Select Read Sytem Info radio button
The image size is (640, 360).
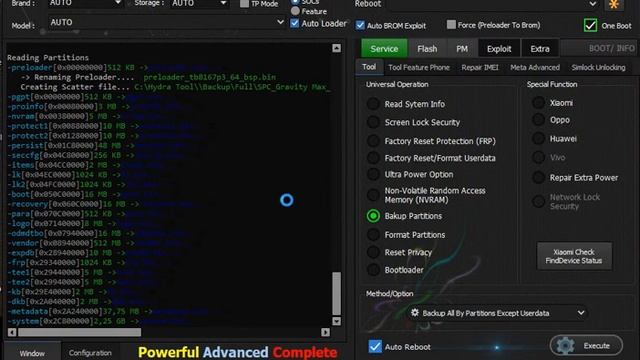point(373,104)
